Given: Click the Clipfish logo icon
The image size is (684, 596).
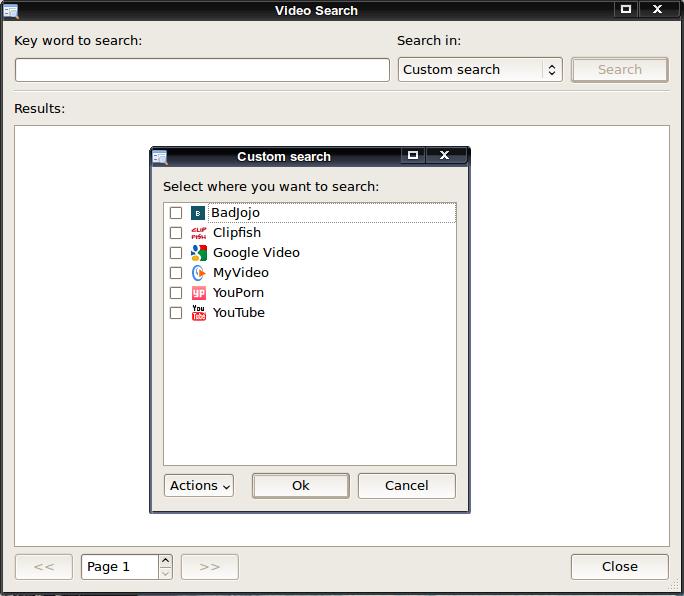Looking at the screenshot, I should pyautogui.click(x=198, y=233).
